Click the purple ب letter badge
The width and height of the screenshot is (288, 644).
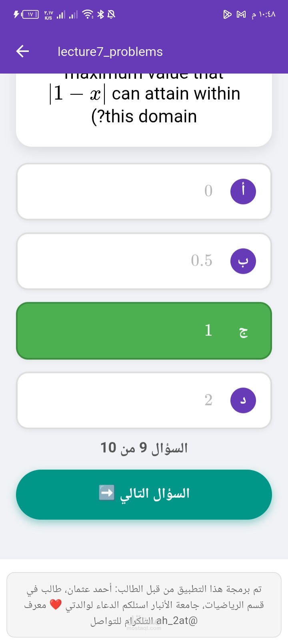pos(243,261)
